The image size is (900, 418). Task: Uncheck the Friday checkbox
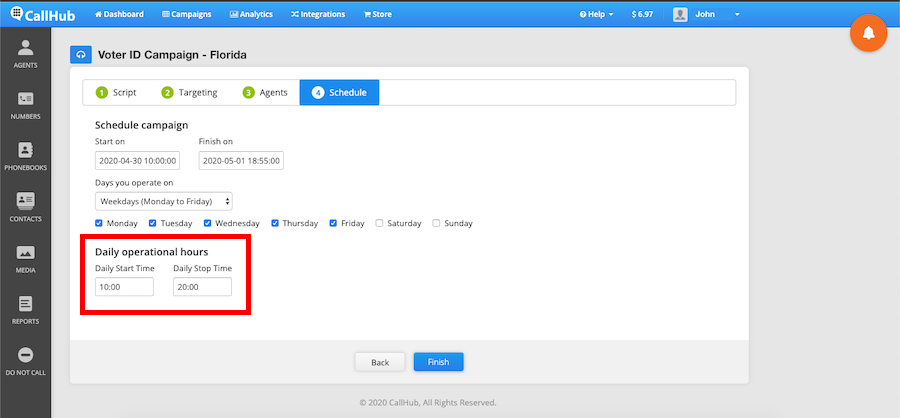coord(333,223)
